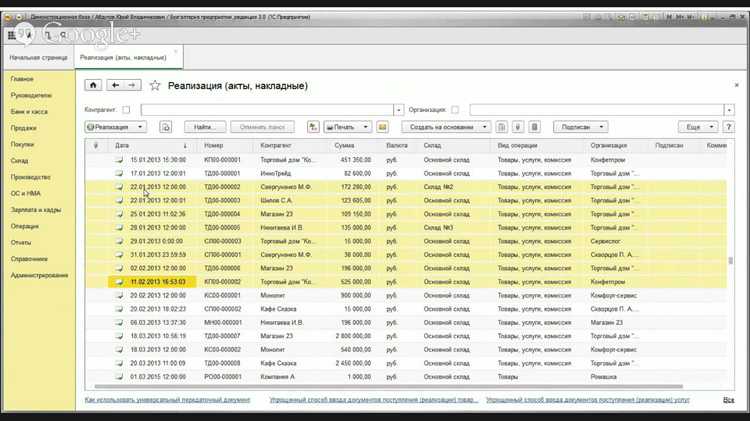The height and width of the screenshot is (421, 750).
Task: Click the icon left of the Печать button
Action: (314, 127)
